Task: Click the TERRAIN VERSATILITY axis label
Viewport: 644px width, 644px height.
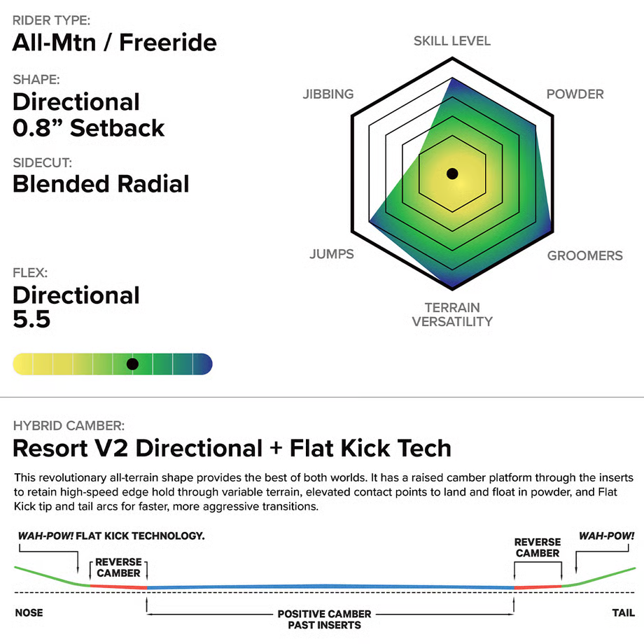Action: coord(452,314)
